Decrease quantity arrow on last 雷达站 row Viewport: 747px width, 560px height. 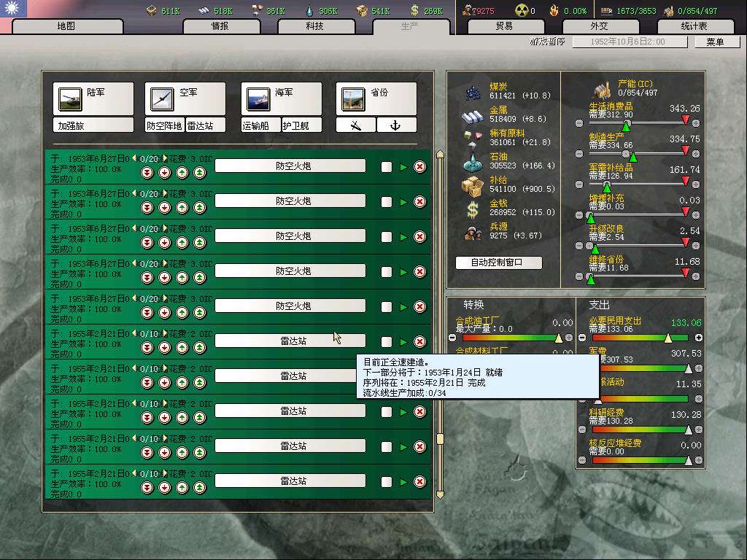(135, 473)
